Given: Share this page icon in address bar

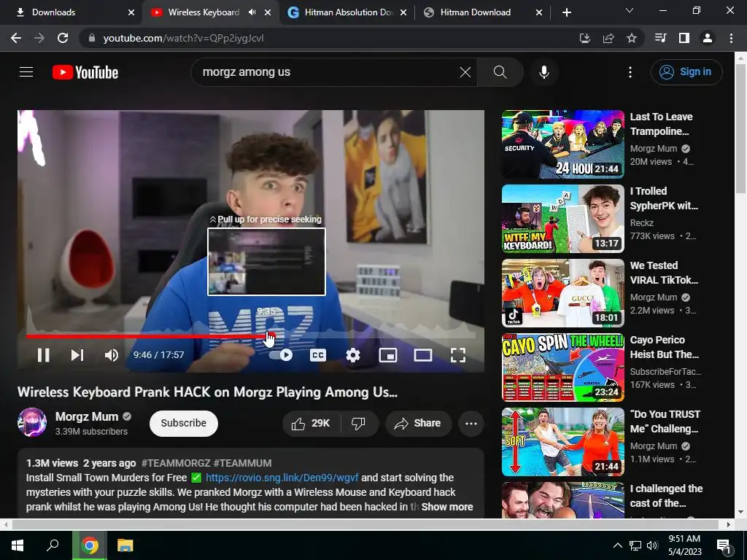Looking at the screenshot, I should (608, 38).
